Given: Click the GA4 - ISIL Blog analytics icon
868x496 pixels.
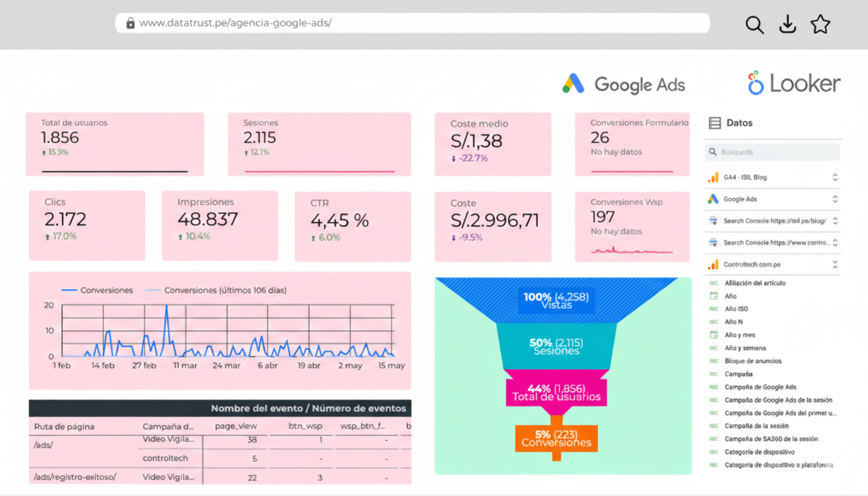Looking at the screenshot, I should (x=713, y=178).
